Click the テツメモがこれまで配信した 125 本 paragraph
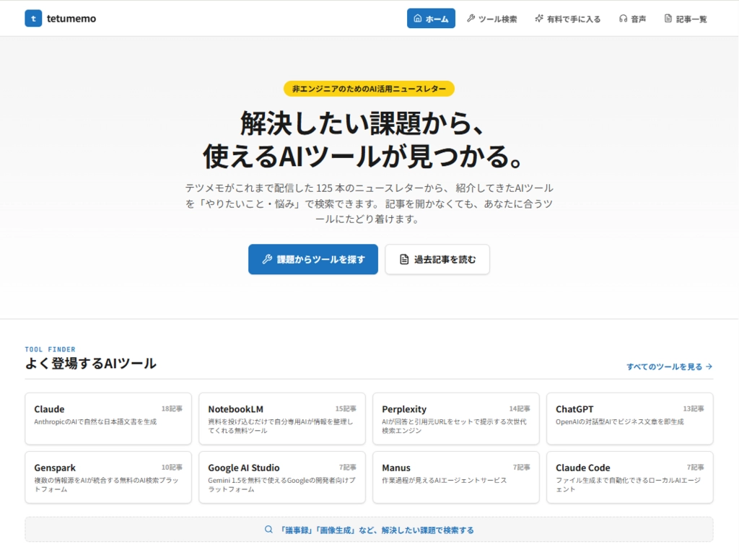739x560 pixels. [369, 204]
